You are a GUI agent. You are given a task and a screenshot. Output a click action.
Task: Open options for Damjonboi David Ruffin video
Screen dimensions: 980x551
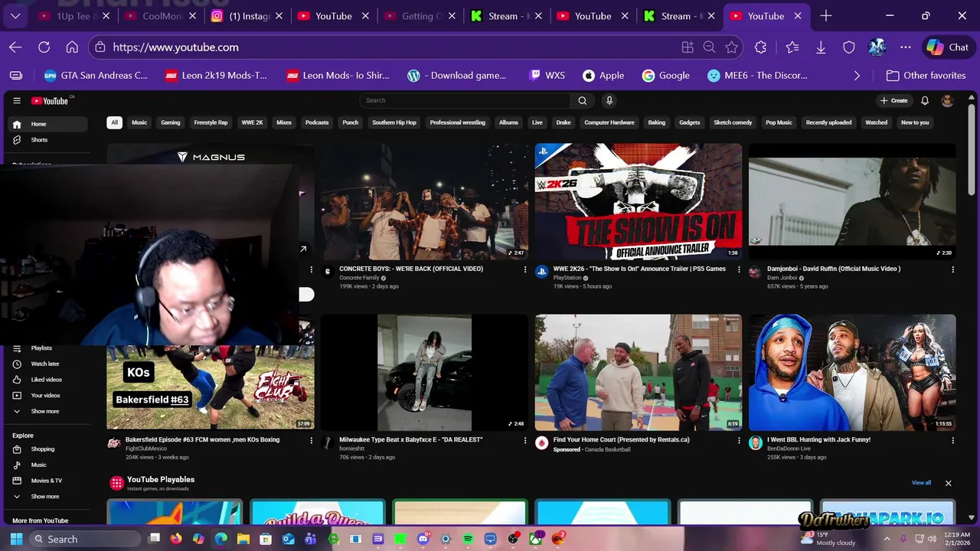tap(952, 269)
